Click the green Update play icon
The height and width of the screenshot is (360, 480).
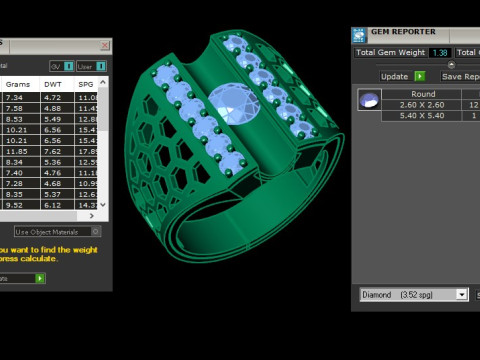(x=420, y=76)
